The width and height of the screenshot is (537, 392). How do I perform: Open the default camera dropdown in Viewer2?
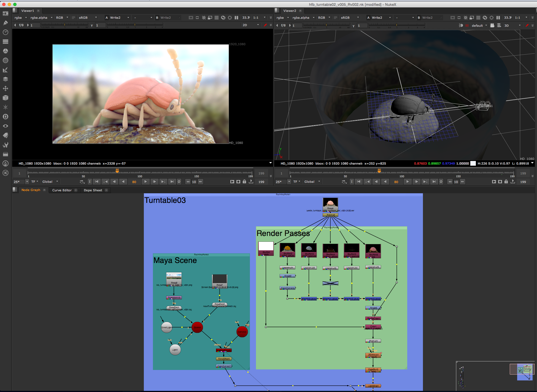point(479,25)
